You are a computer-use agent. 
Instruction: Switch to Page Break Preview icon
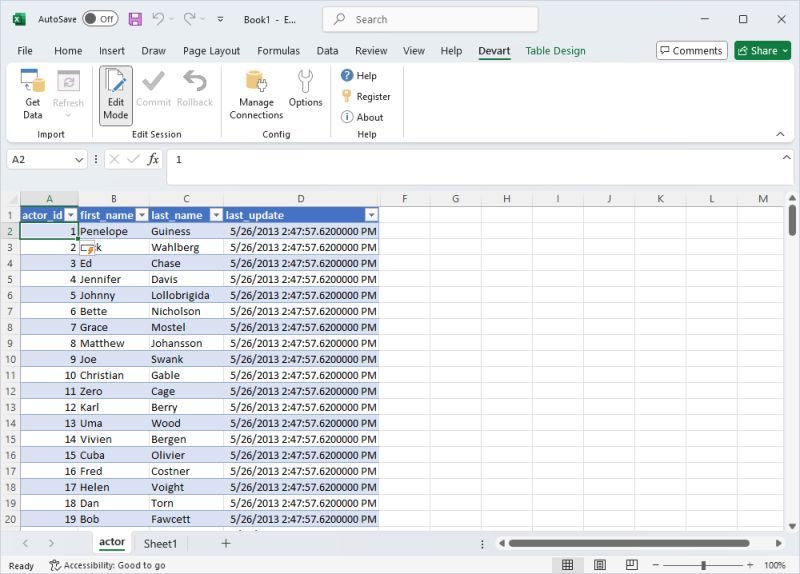632,565
